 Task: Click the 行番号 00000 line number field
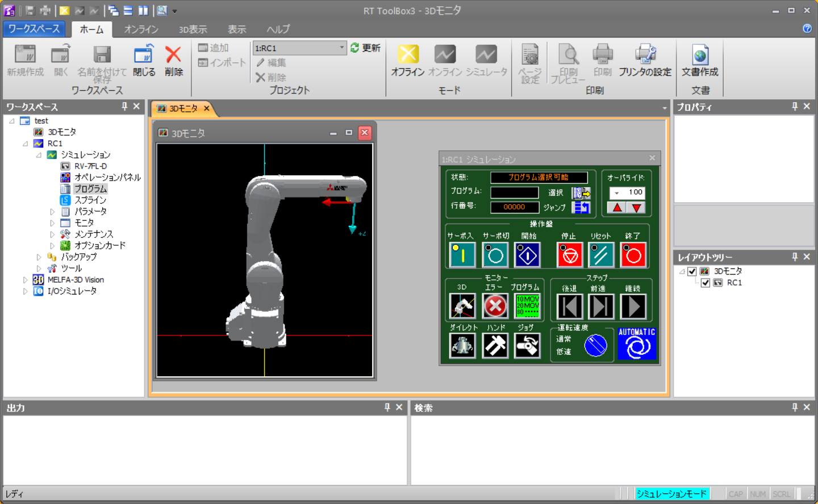click(514, 207)
